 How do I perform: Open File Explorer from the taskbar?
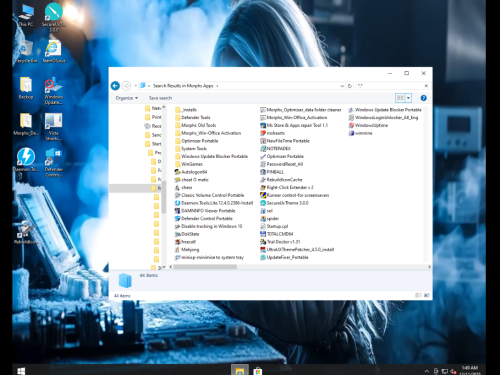click(240, 370)
